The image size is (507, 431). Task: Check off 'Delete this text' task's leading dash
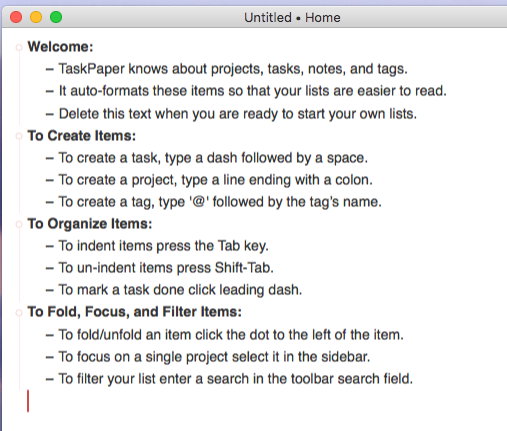[x=49, y=114]
